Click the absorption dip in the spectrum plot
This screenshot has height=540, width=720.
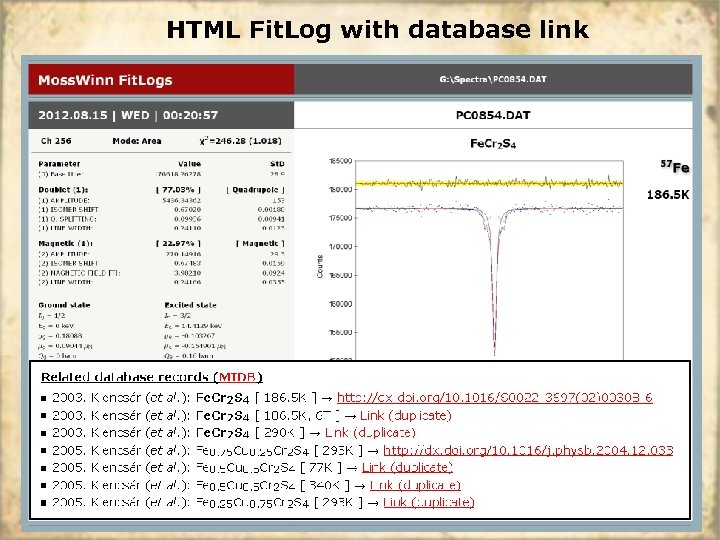[x=494, y=282]
